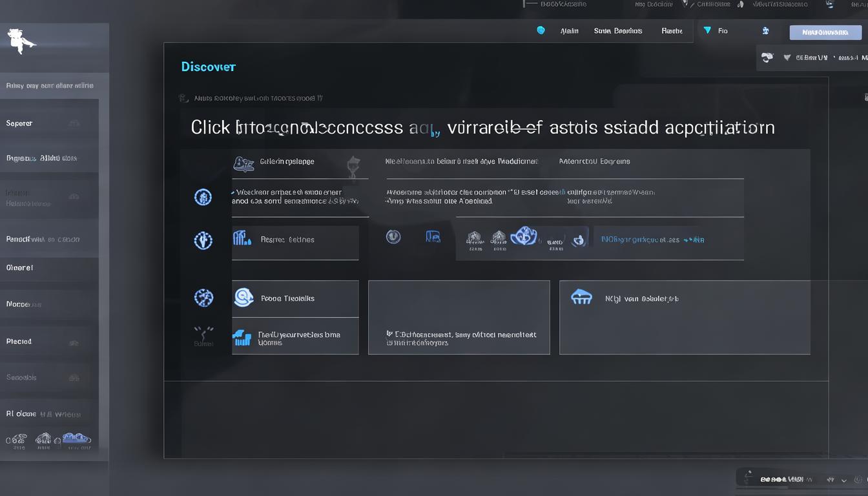
Task: Expand the chevron in the bottom-right status bar
Action: click(843, 480)
